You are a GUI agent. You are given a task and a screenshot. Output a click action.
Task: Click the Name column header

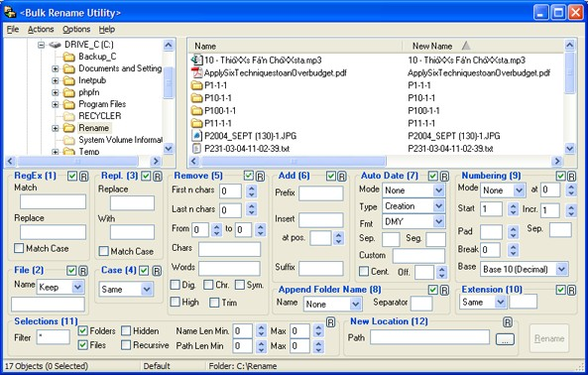[x=294, y=46]
